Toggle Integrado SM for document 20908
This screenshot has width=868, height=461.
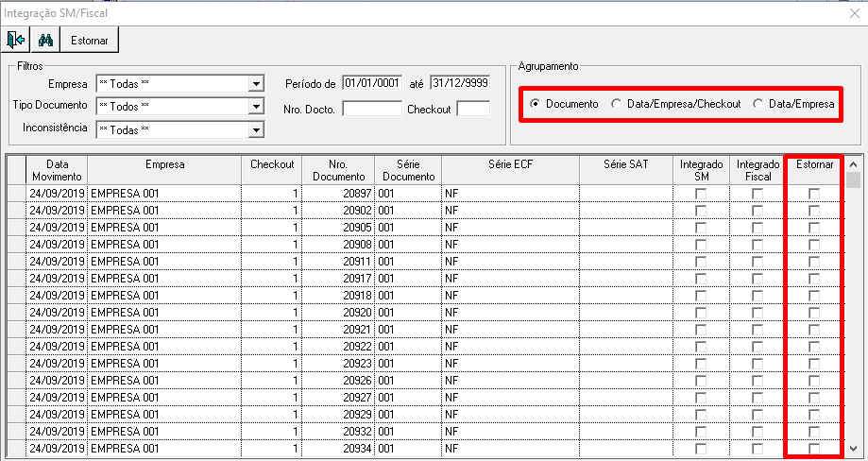coord(702,245)
